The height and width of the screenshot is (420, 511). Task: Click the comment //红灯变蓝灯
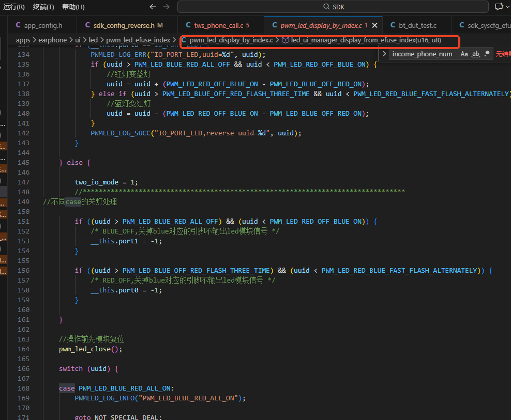click(128, 74)
